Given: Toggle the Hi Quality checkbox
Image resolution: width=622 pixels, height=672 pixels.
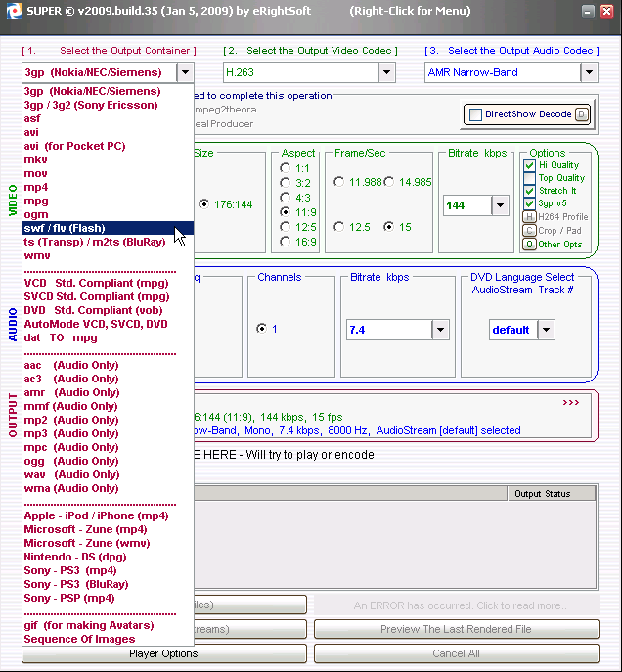Looking at the screenshot, I should tap(529, 165).
